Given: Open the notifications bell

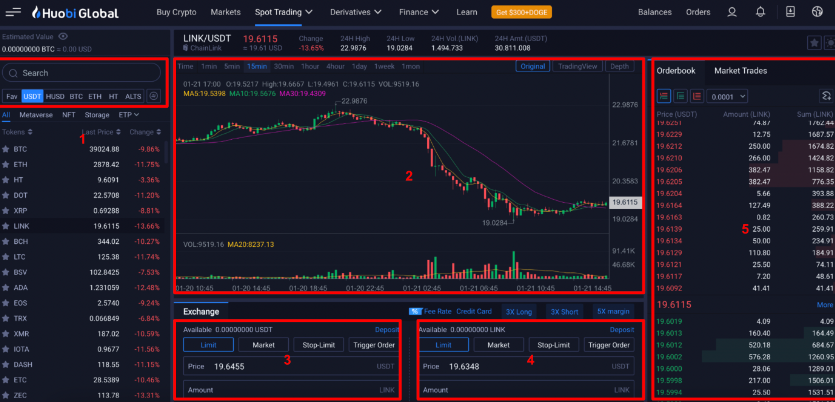Looking at the screenshot, I should 761,12.
